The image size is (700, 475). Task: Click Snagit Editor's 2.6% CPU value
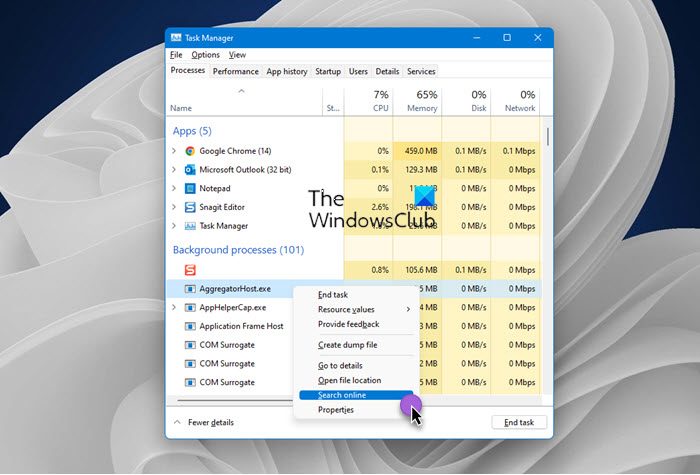[x=380, y=207]
